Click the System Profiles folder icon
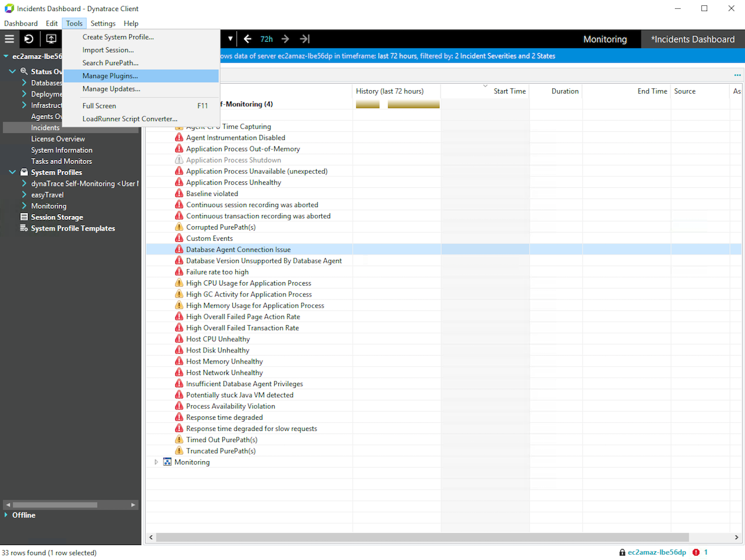745x560 pixels. (24, 172)
